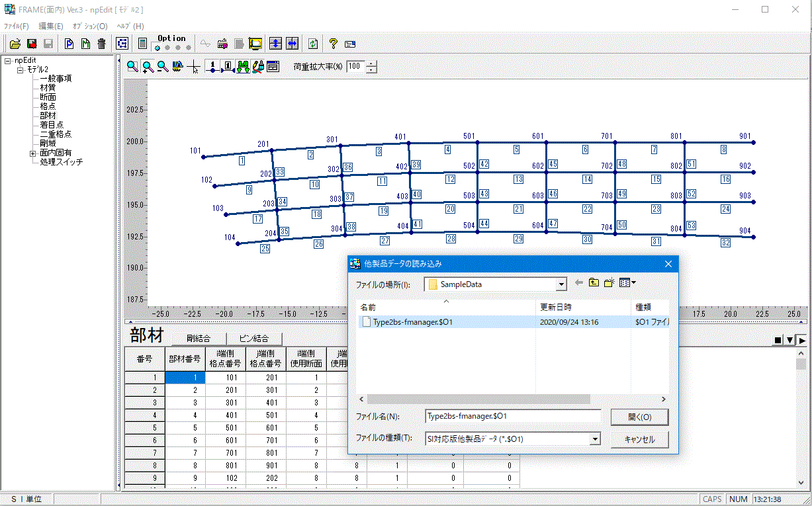Collapse the npEdit root tree node
The image size is (812, 506).
(7, 60)
